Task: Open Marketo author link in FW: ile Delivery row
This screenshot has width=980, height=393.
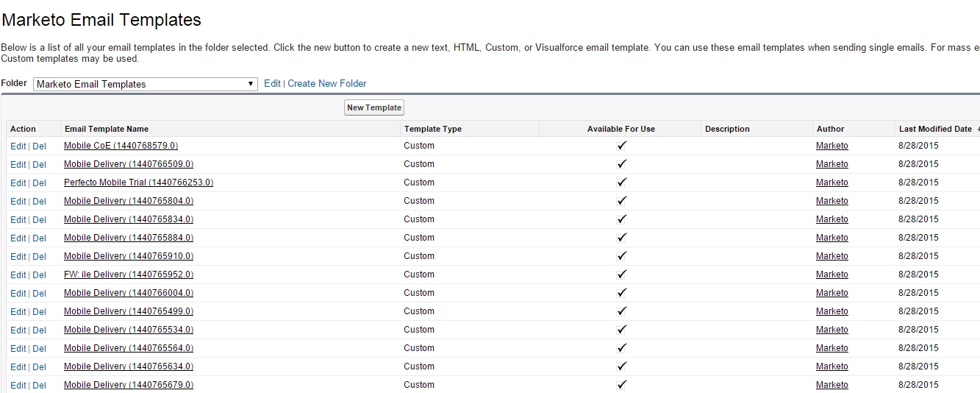Action: click(x=831, y=275)
